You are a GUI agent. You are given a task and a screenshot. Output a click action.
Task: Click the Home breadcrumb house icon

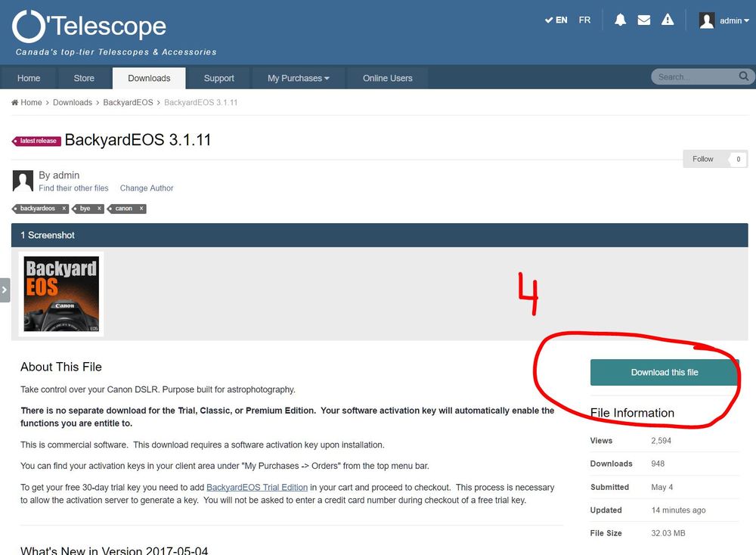pos(15,102)
